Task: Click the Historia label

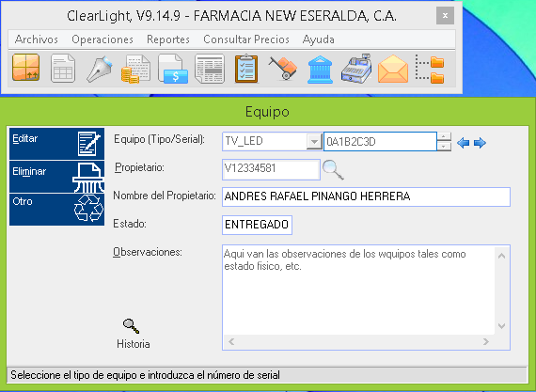Action: [x=134, y=344]
